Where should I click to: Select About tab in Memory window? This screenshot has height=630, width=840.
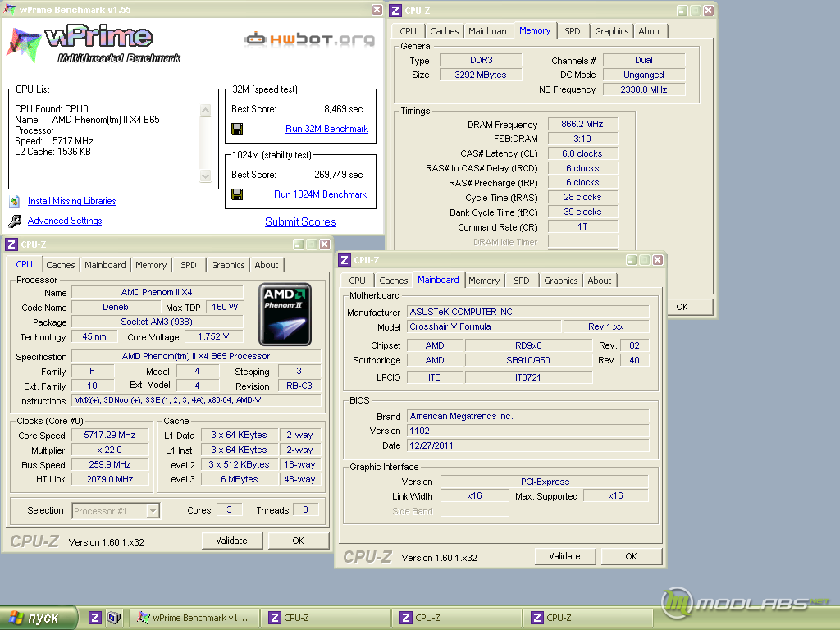pos(651,31)
